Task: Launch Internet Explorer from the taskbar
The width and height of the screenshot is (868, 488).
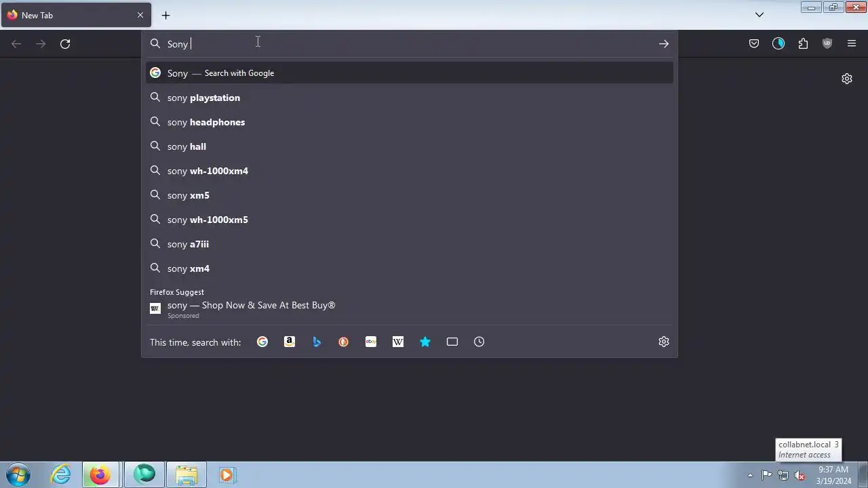Action: (x=61, y=474)
